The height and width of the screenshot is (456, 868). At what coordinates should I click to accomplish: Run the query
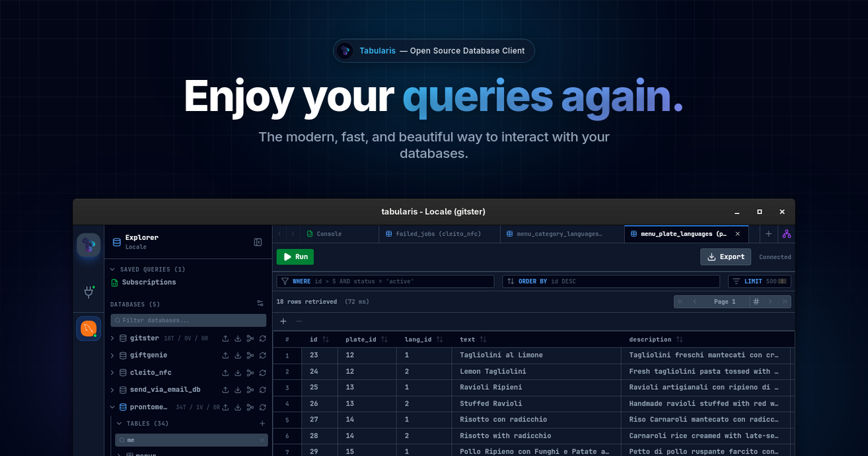(295, 257)
